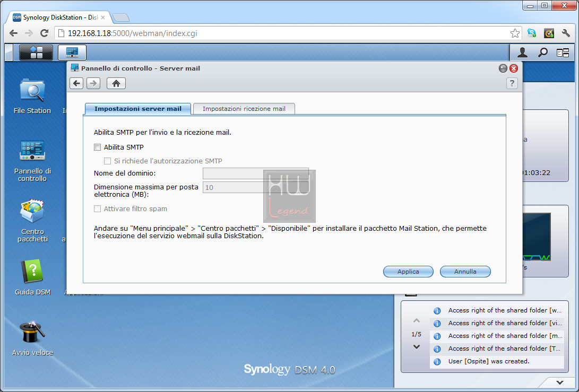Click the Annulla button

[465, 272]
